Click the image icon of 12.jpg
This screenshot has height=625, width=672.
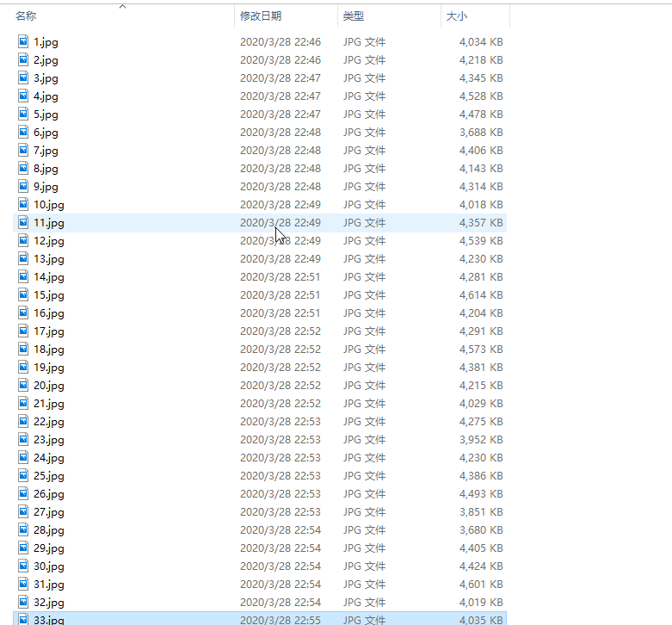(x=23, y=240)
